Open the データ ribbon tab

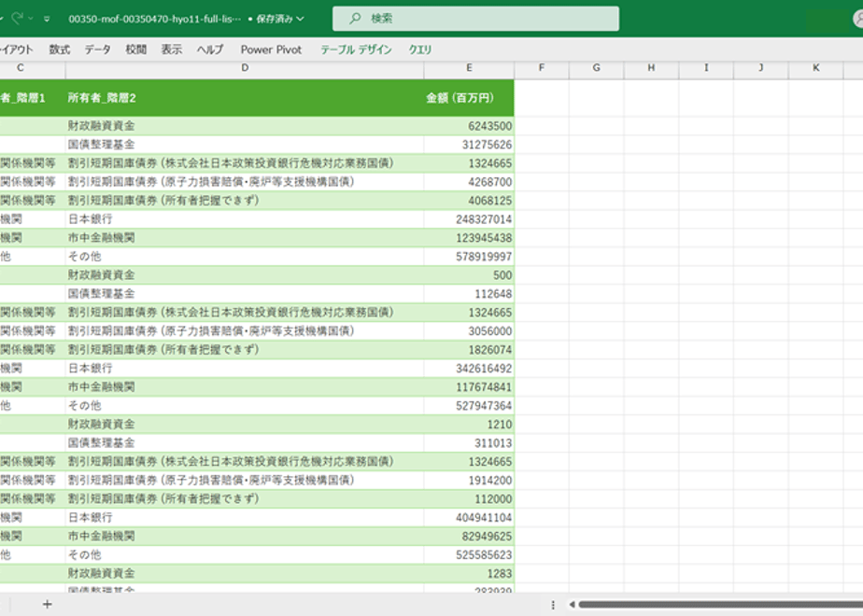pos(97,49)
